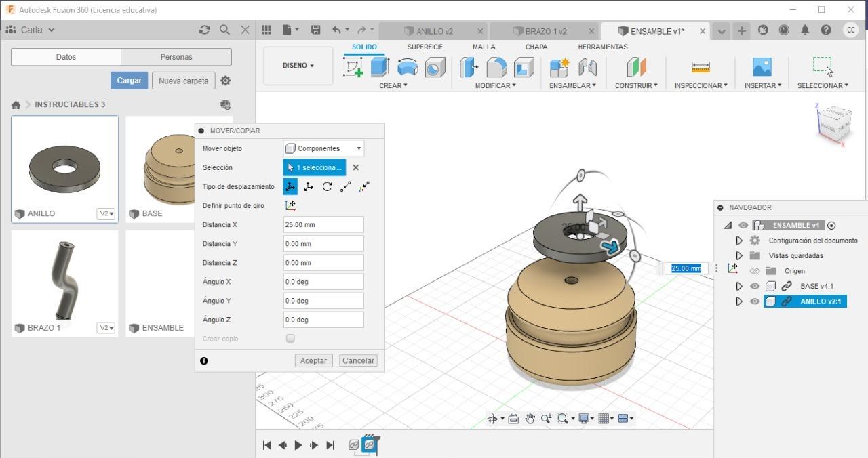
Task: Open data panel settings gear
Action: point(226,81)
